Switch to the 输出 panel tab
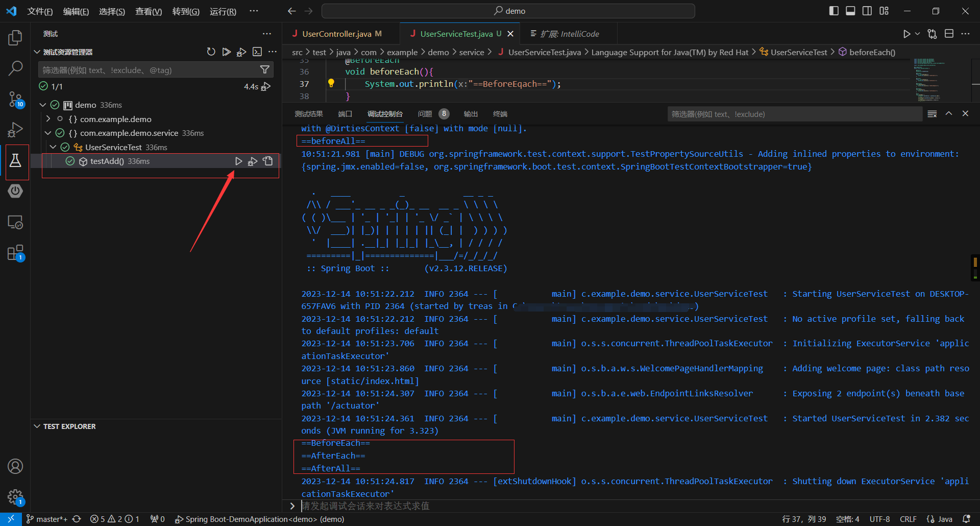Screen dimensions: 980x526 [x=471, y=114]
